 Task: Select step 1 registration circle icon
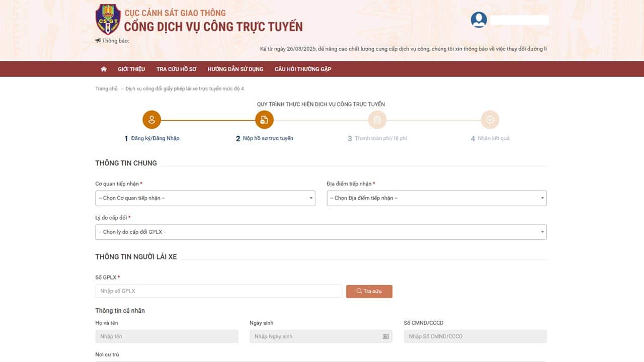coord(151,120)
